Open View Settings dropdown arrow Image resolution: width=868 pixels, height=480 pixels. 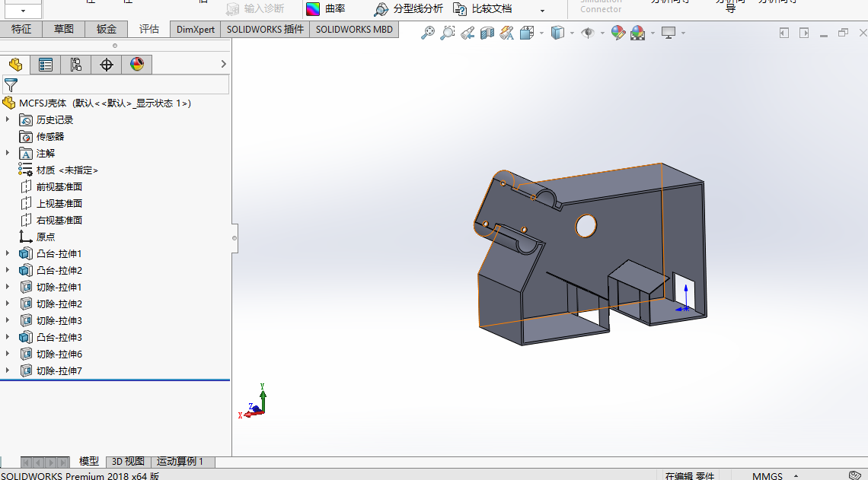(684, 33)
